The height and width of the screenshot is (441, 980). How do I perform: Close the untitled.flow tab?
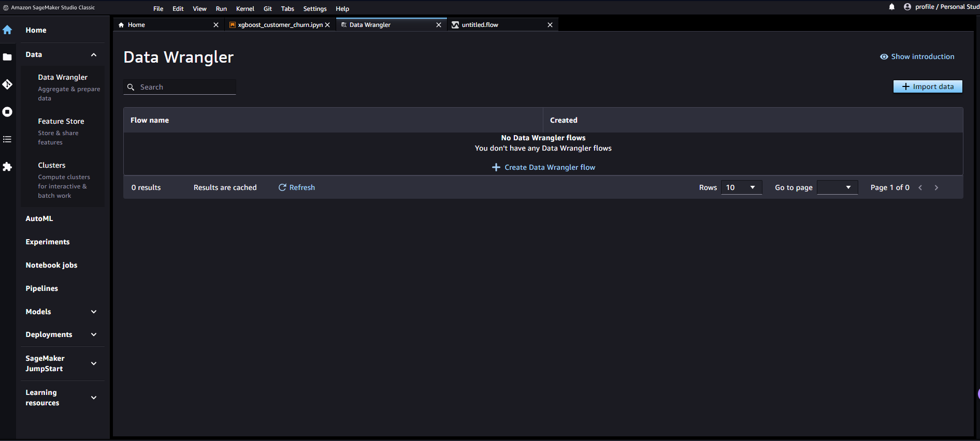(x=550, y=25)
